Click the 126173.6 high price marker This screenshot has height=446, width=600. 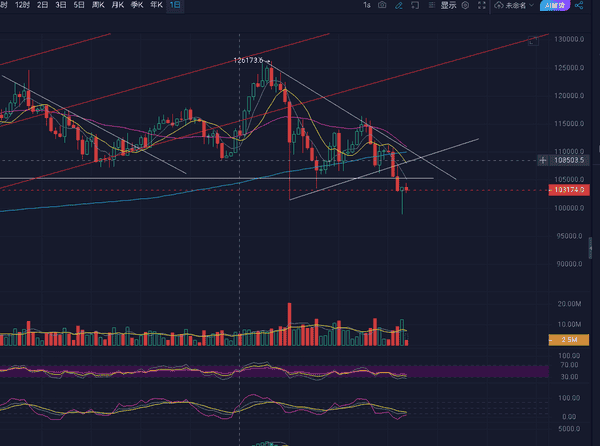[x=251, y=60]
